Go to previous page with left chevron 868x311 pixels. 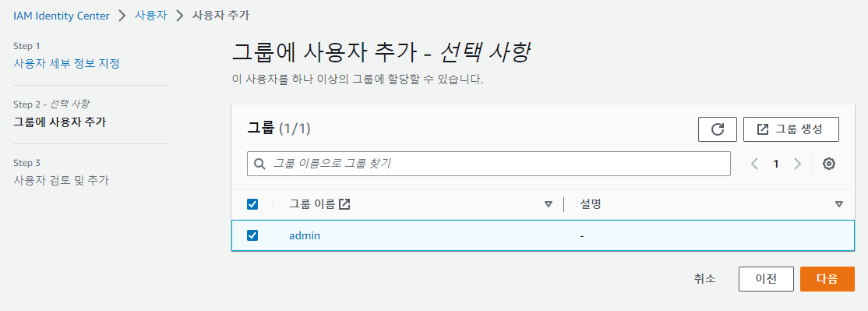point(754,164)
